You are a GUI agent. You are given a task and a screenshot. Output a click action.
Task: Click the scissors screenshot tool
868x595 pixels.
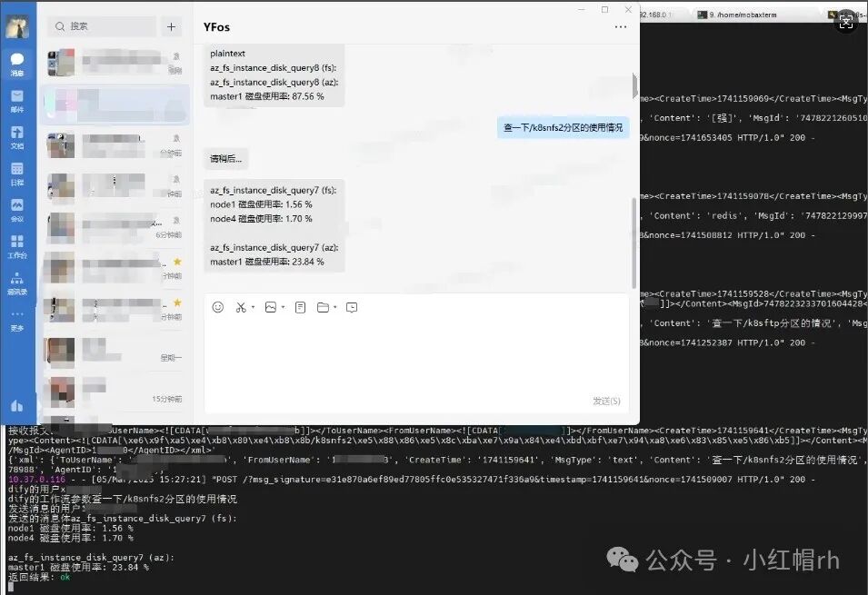(241, 307)
